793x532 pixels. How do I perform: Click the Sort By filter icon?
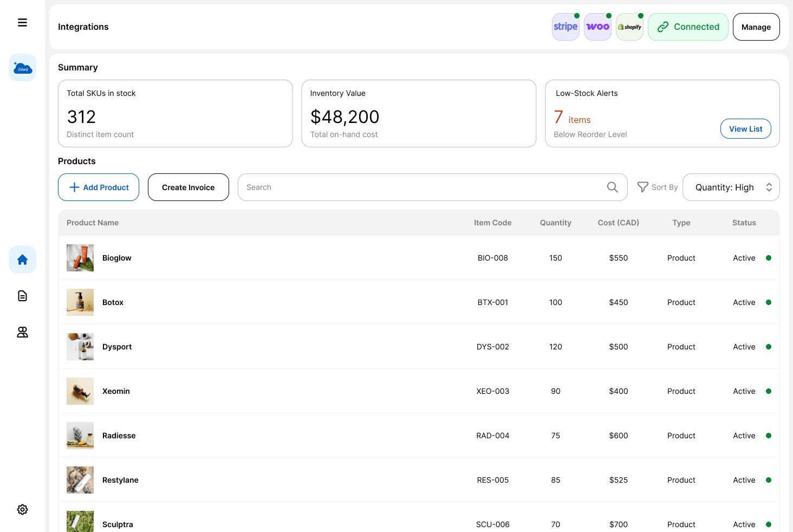pos(643,187)
